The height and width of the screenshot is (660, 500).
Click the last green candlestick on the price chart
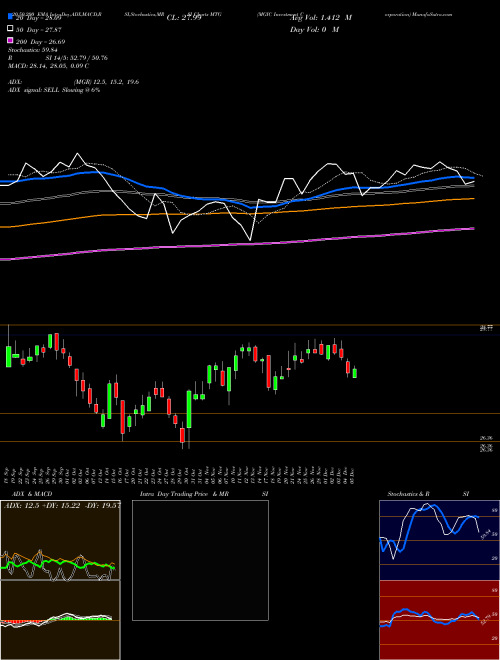coord(355,373)
